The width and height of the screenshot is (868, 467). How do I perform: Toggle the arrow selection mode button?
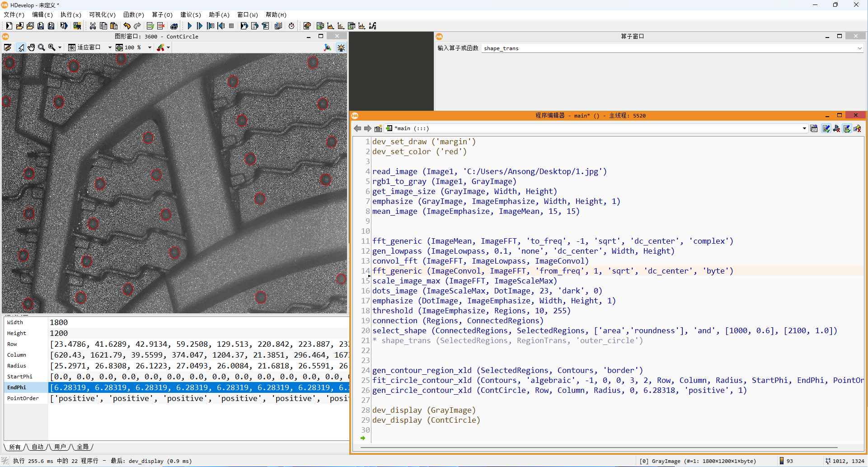point(21,47)
